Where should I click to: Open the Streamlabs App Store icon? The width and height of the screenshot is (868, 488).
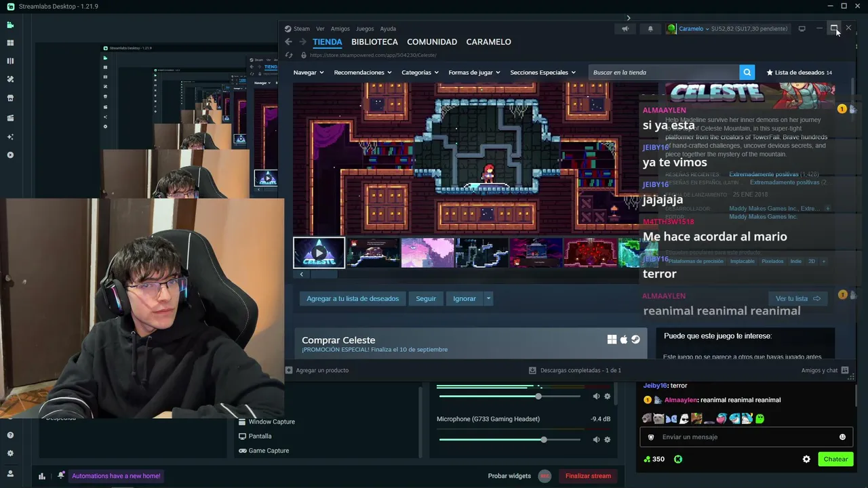pyautogui.click(x=10, y=98)
